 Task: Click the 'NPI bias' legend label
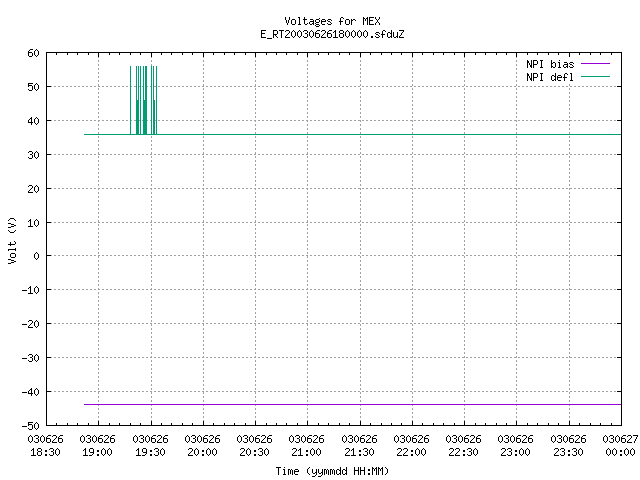(550, 64)
